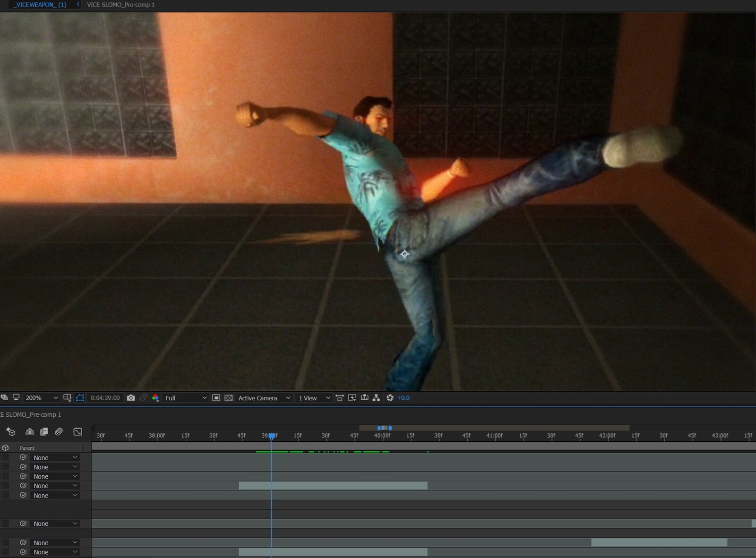Screen dimensions: 756x558
Task: Open the Active Camera dropdown
Action: 264,398
